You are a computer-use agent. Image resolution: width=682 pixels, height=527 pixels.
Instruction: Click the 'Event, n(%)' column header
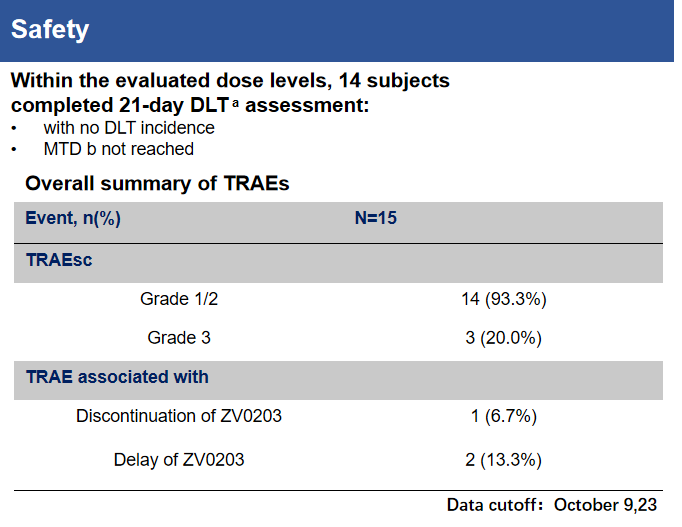click(x=73, y=219)
